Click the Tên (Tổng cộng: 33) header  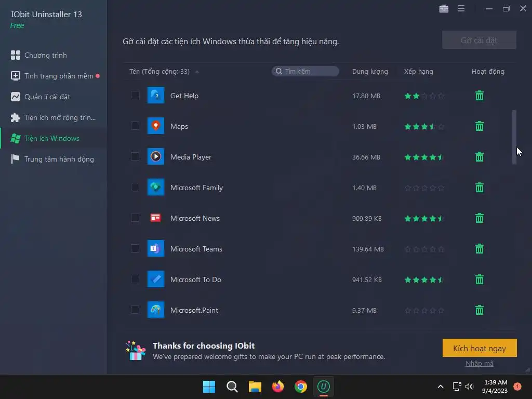click(159, 72)
